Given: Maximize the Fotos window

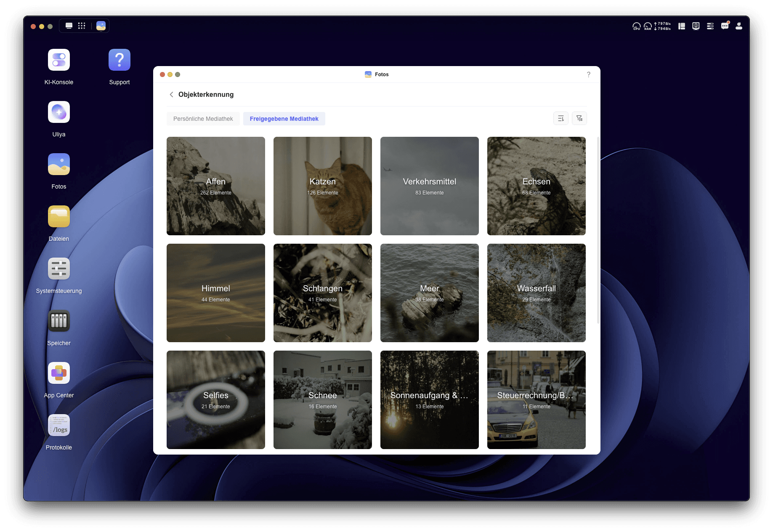Looking at the screenshot, I should [178, 74].
